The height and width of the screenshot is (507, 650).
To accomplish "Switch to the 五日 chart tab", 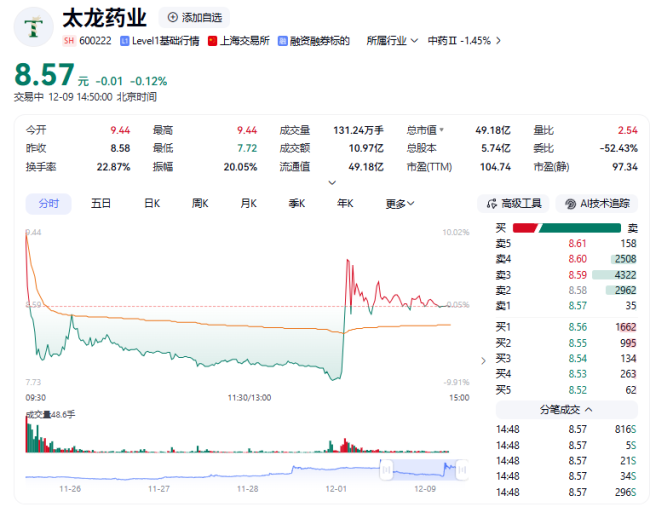I will tap(100, 203).
